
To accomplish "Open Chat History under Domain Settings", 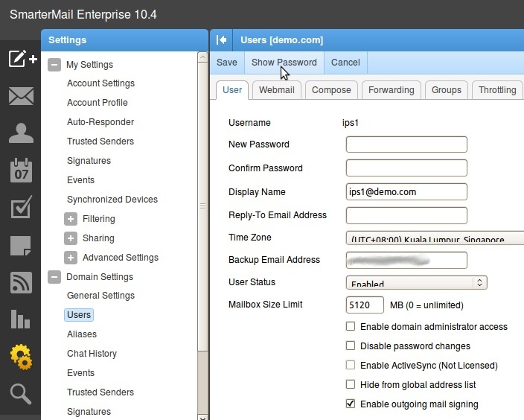I will point(92,354).
